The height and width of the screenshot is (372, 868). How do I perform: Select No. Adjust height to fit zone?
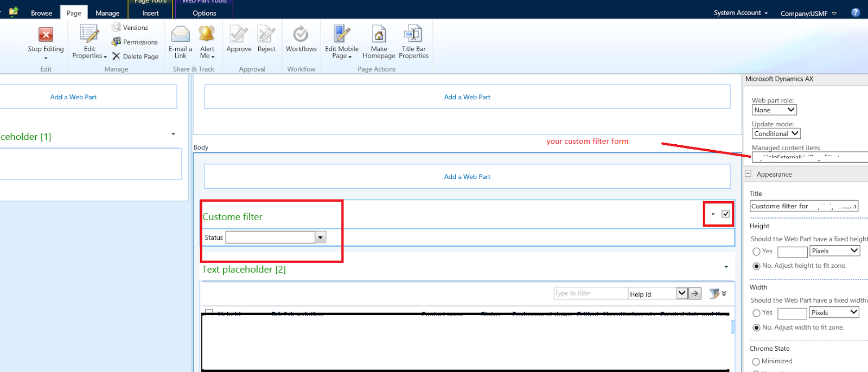click(756, 266)
